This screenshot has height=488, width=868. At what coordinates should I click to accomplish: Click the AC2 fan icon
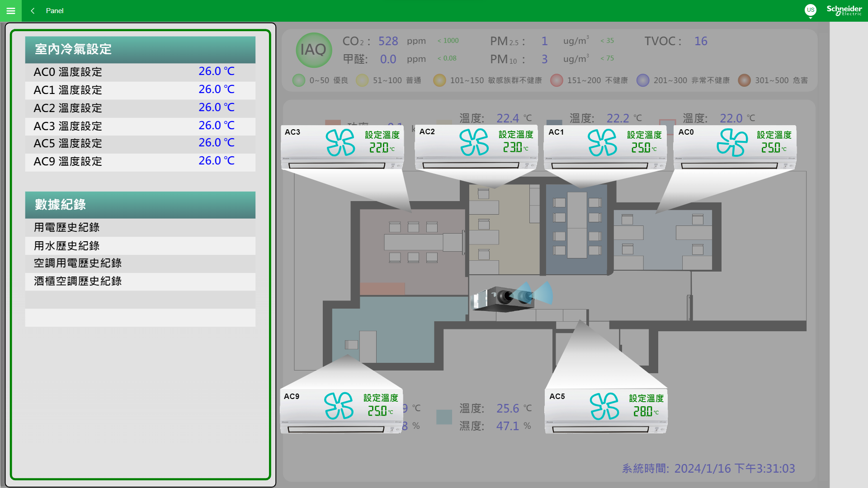tap(474, 142)
